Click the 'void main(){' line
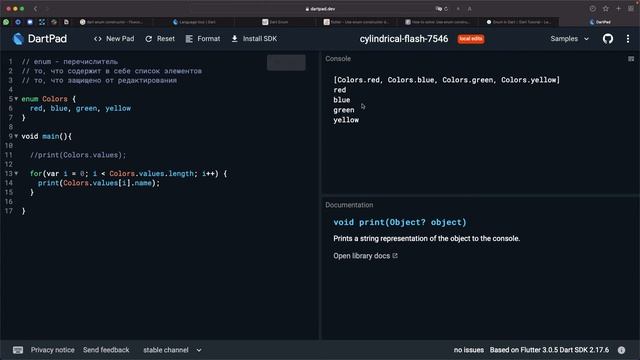 (47, 136)
